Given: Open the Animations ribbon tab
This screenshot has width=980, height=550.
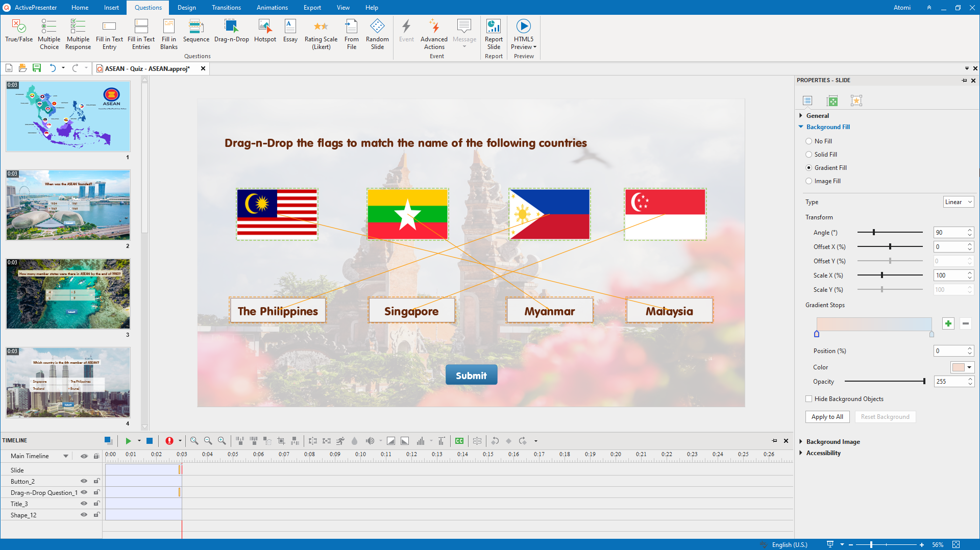Looking at the screenshot, I should coord(272,8).
